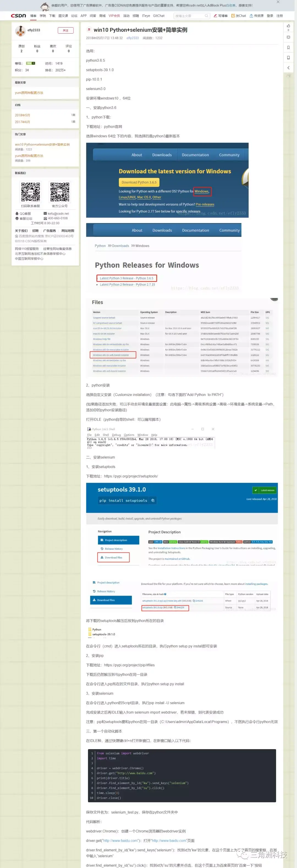Image resolution: width=297 pixels, height=868 pixels.
Task: Click the kefu@csdn.net email contact
Action: click(x=56, y=214)
